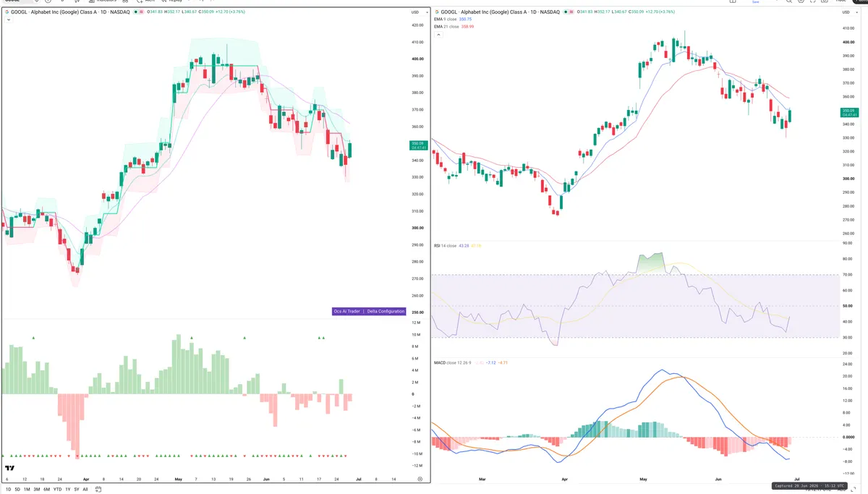Click the green market status dot on left chart
868x494 pixels.
click(x=135, y=12)
